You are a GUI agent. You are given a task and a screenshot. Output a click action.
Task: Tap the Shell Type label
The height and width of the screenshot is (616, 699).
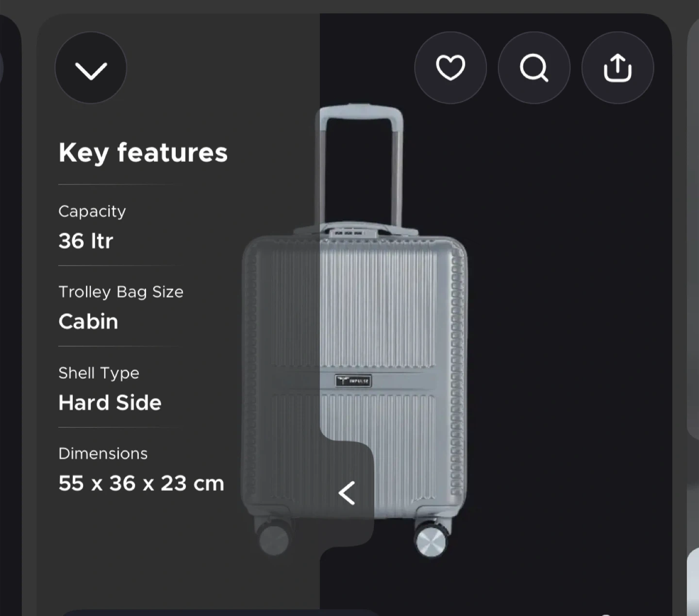(x=99, y=373)
